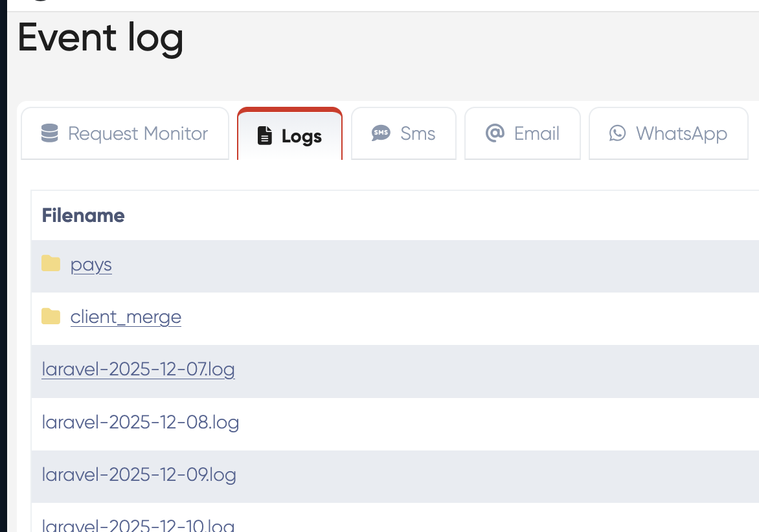Show the WhatsApp tab
Image resolution: width=759 pixels, height=532 pixels.
681,134
